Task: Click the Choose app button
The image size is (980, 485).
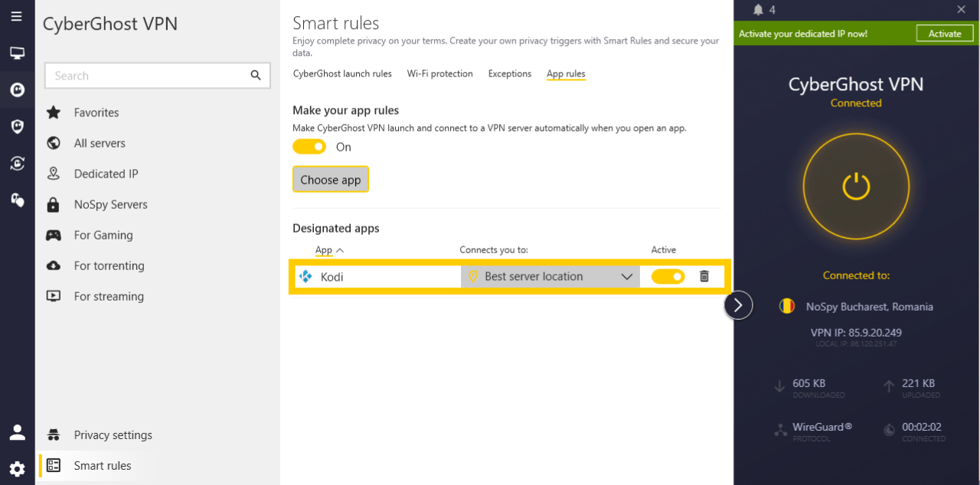Action: (x=331, y=180)
